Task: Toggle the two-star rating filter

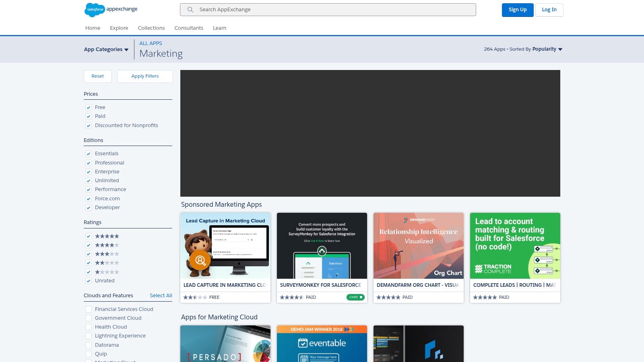Action: click(89, 263)
